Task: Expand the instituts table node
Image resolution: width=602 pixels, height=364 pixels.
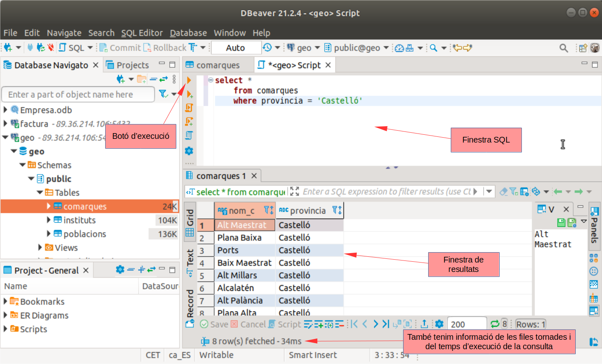Action: pyautogui.click(x=49, y=220)
